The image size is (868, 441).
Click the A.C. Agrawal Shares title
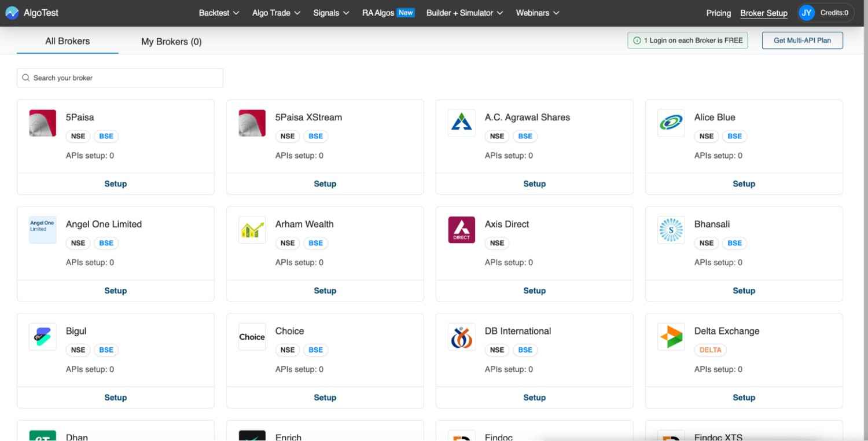pyautogui.click(x=527, y=117)
